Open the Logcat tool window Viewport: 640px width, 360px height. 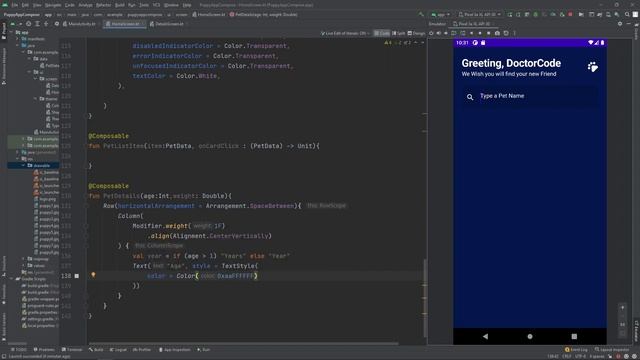pyautogui.click(x=118, y=349)
